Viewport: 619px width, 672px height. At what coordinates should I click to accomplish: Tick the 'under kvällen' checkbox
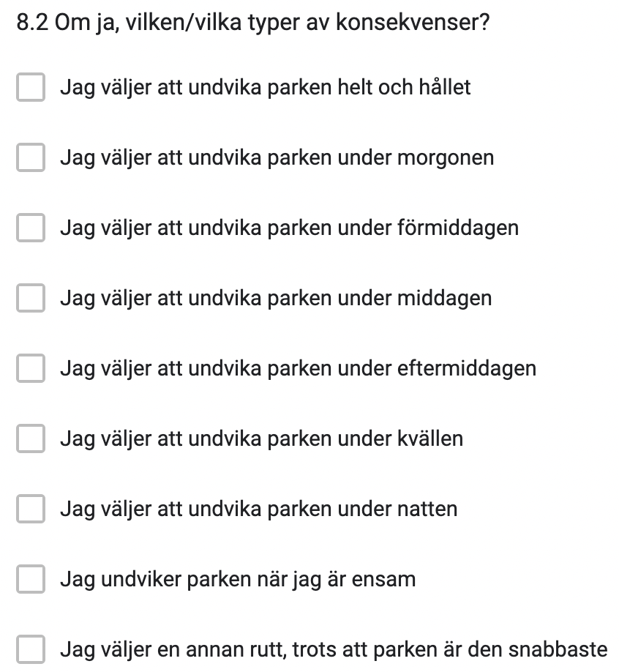pos(31,438)
